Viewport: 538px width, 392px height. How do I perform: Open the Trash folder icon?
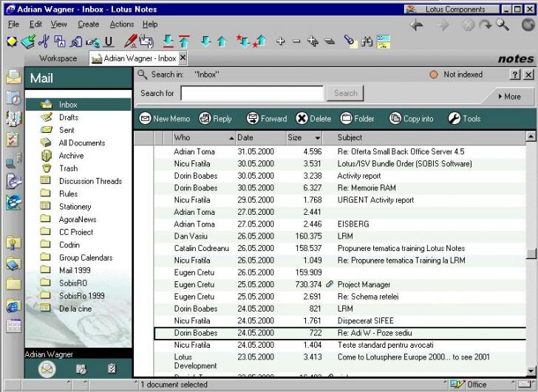(x=47, y=168)
